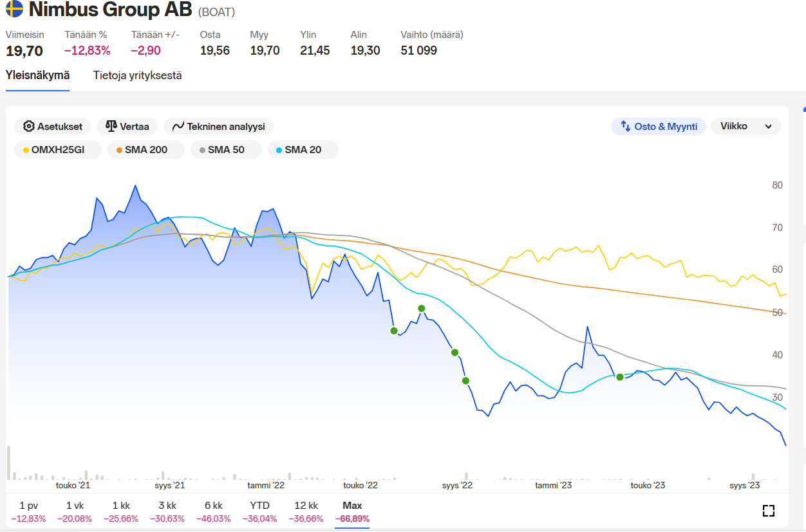This screenshot has width=806, height=532.
Task: Click the fullscreen expand icon
Action: (x=768, y=511)
